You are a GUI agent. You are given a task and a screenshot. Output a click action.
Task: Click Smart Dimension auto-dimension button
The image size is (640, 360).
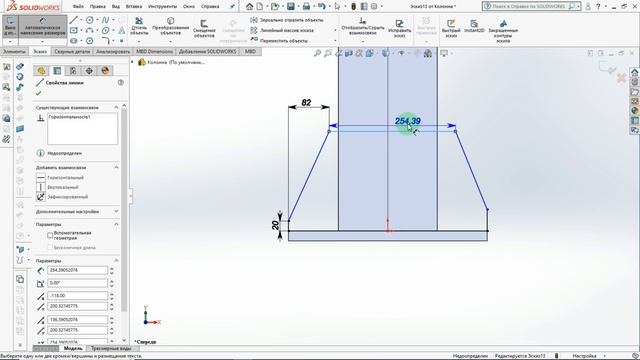43,26
